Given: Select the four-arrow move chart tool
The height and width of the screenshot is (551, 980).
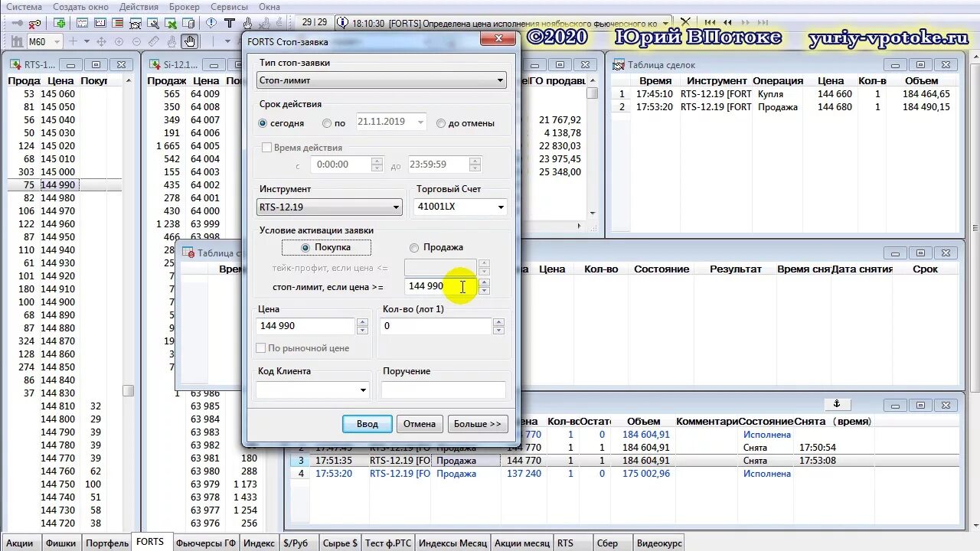Looking at the screenshot, I should pos(101,41).
